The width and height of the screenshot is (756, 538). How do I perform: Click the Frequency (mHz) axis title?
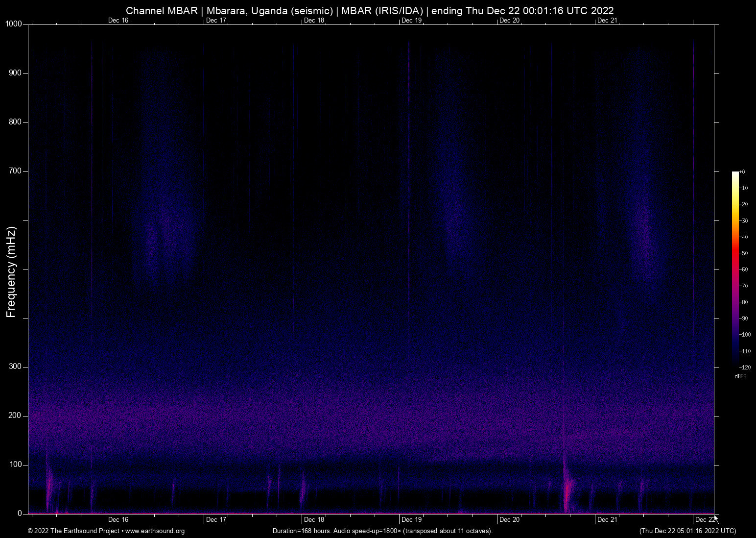(11, 272)
